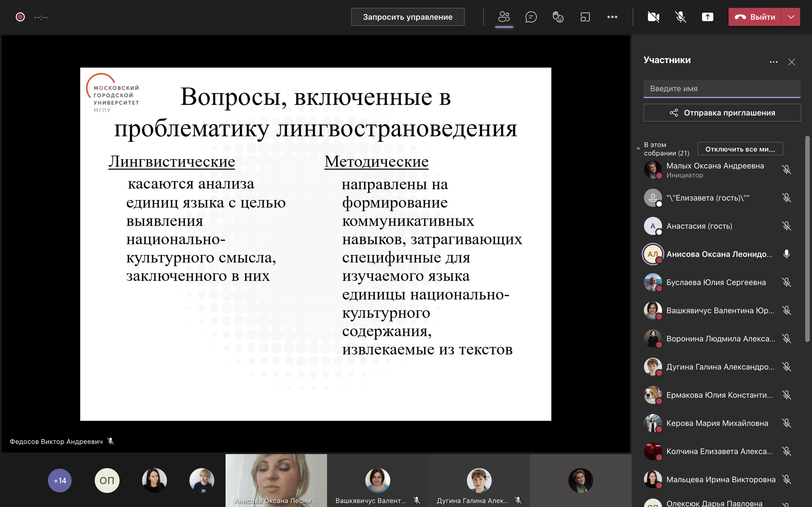The width and height of the screenshot is (812, 507).
Task: Open the meeting chat icon
Action: pyautogui.click(x=531, y=17)
